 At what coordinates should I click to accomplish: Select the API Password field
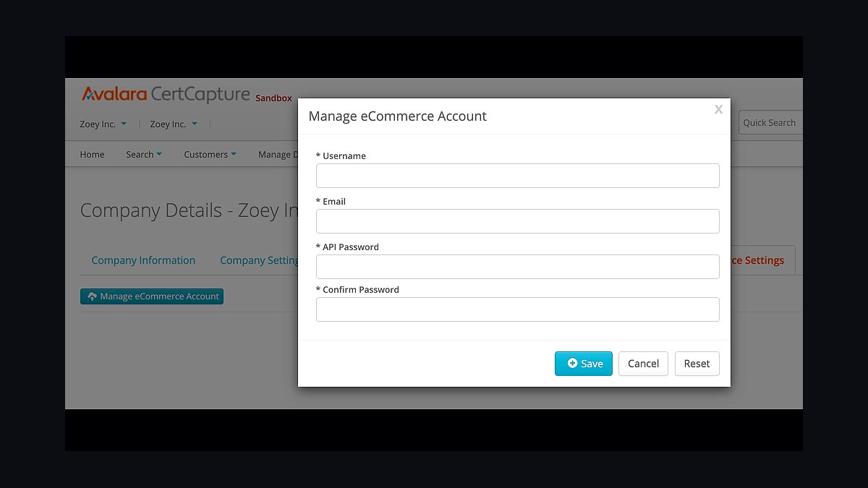(x=518, y=267)
